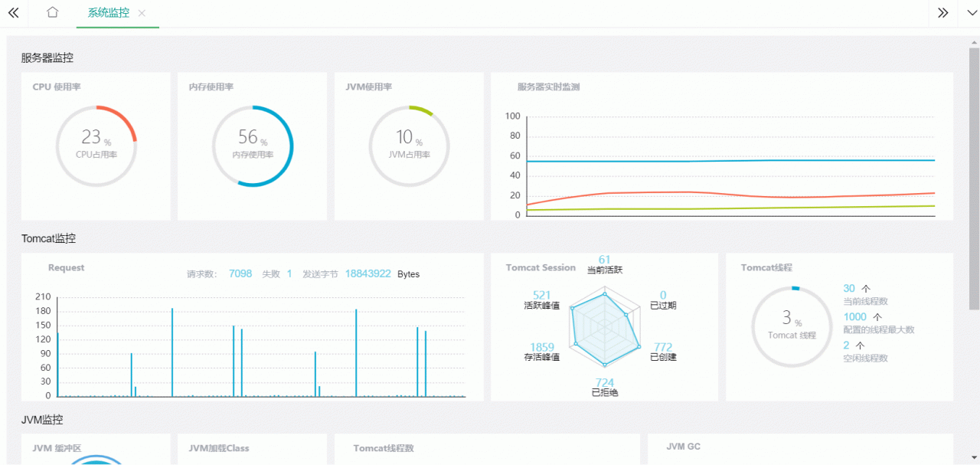Viewport: 980px width, 465px height.
Task: Click the CPU 使用率 card title
Action: point(57,87)
